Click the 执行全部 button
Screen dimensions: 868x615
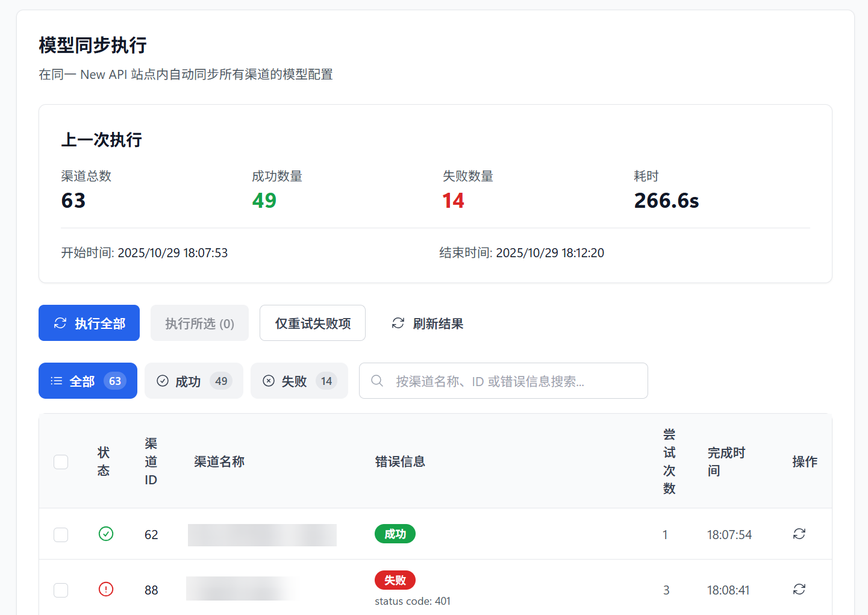(x=89, y=323)
